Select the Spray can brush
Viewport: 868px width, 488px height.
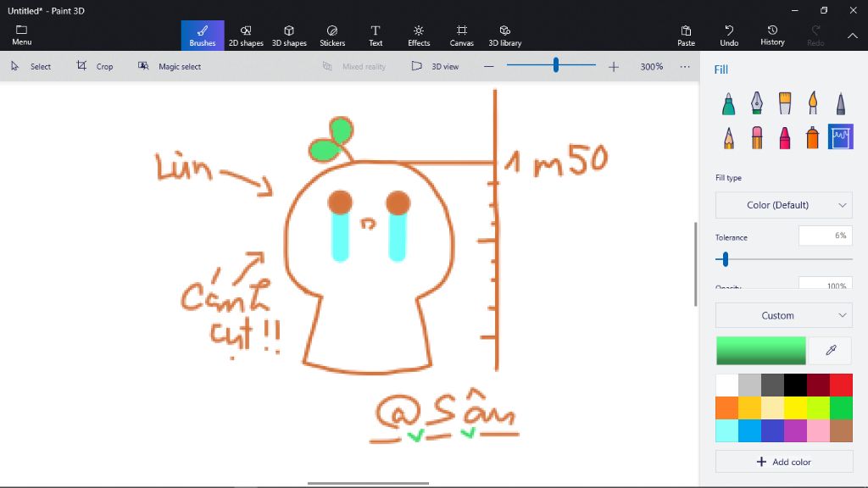813,137
